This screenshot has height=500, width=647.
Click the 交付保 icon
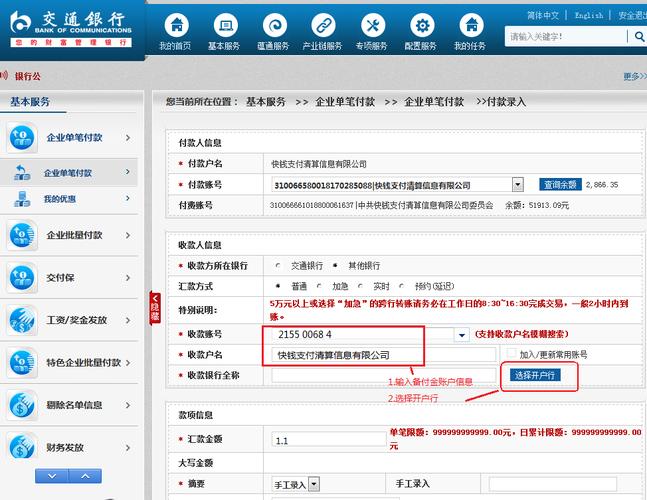pos(22,278)
